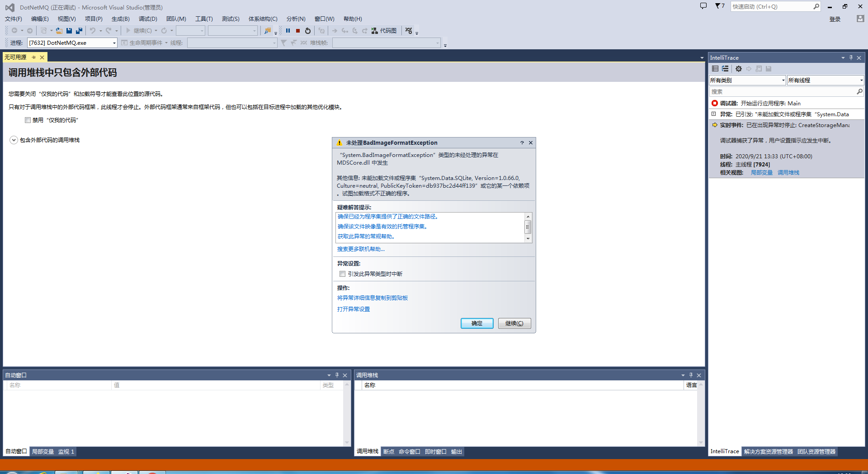The width and height of the screenshot is (868, 474).
Task: Click the Pause (break all) debug icon
Action: click(288, 31)
